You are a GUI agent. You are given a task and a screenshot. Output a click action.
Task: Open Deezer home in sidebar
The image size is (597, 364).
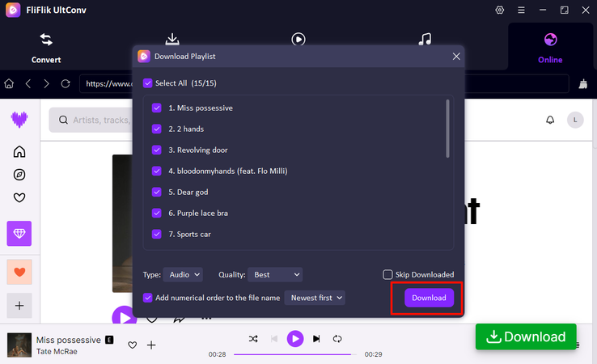[19, 151]
